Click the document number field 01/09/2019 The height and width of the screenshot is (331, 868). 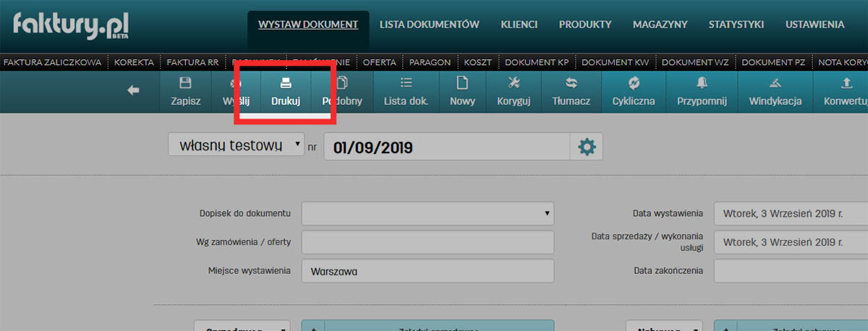point(447,147)
